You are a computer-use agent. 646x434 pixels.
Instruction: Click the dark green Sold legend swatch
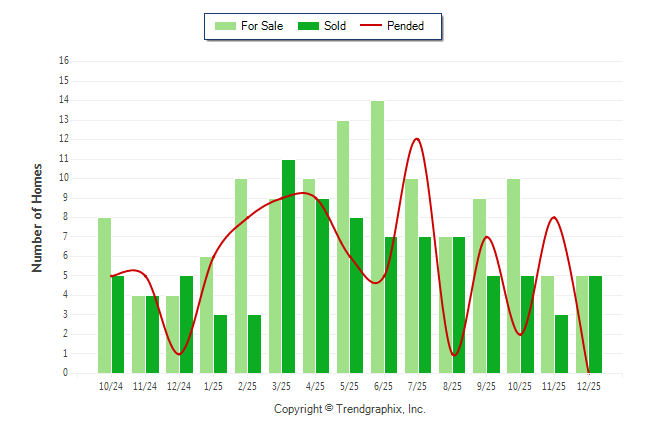click(306, 26)
